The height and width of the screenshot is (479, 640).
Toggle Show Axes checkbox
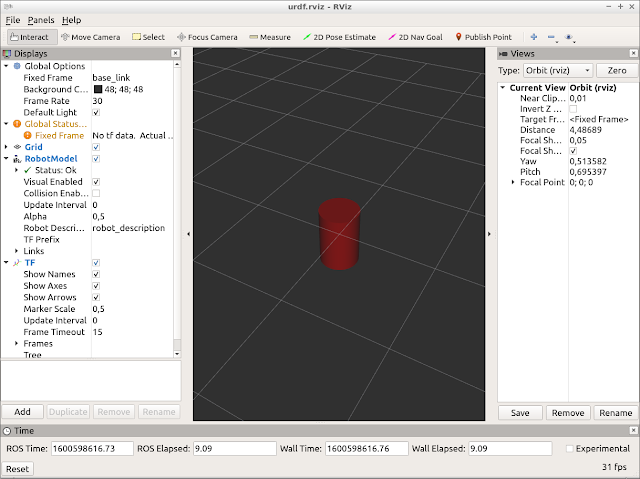pos(96,286)
